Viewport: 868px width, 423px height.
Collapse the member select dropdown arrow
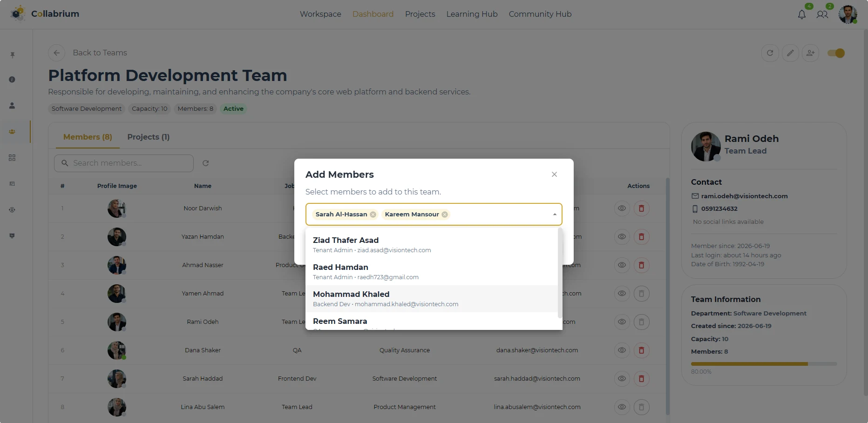(555, 215)
